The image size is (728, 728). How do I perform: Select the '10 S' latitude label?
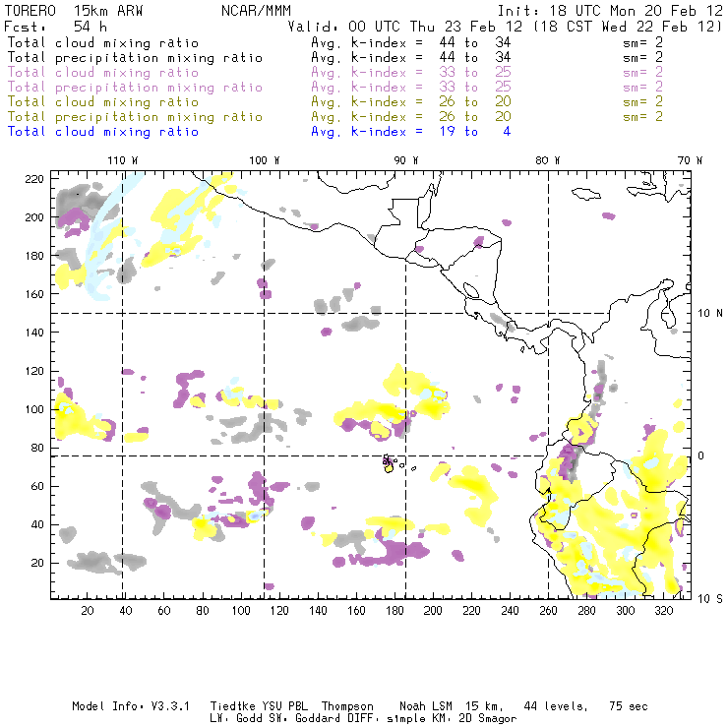(710, 599)
